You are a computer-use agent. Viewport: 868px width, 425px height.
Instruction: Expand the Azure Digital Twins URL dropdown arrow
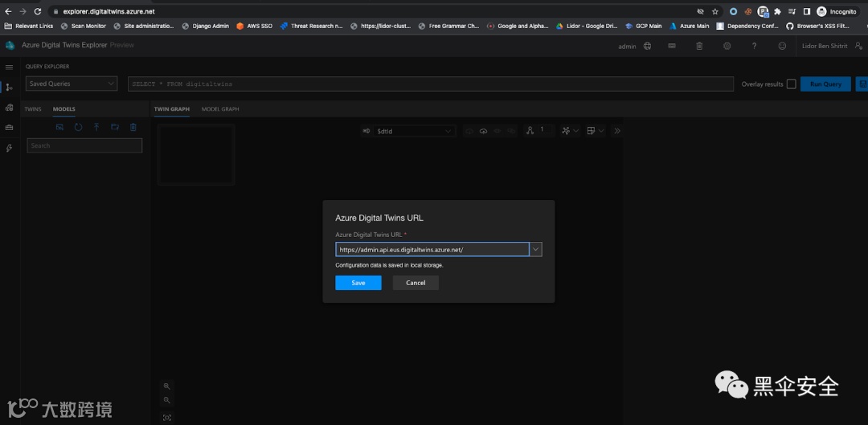(535, 250)
